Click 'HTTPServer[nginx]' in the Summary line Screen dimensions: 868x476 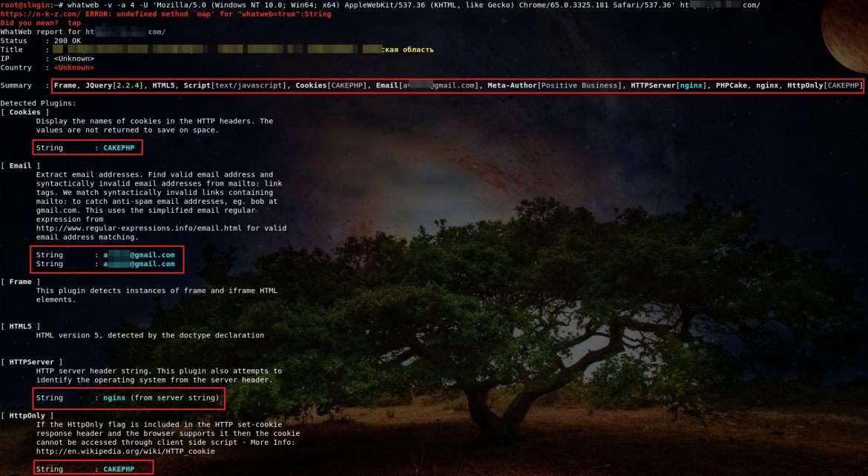(x=668, y=85)
